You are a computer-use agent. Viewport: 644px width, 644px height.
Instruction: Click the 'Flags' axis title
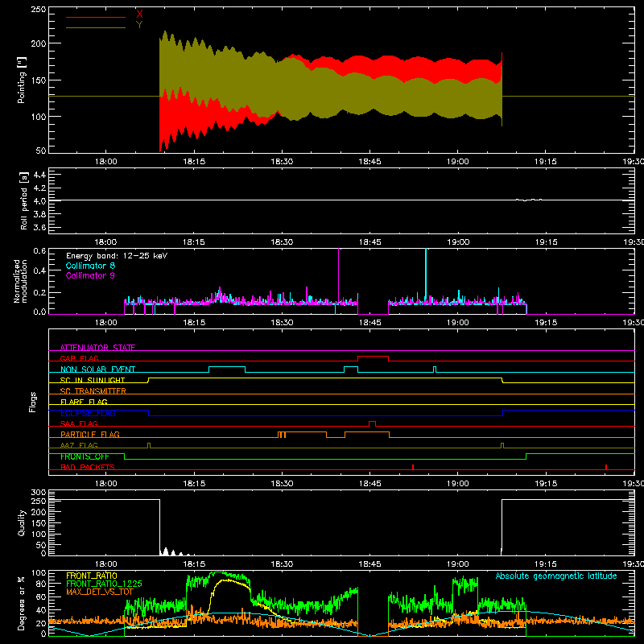pos(33,402)
